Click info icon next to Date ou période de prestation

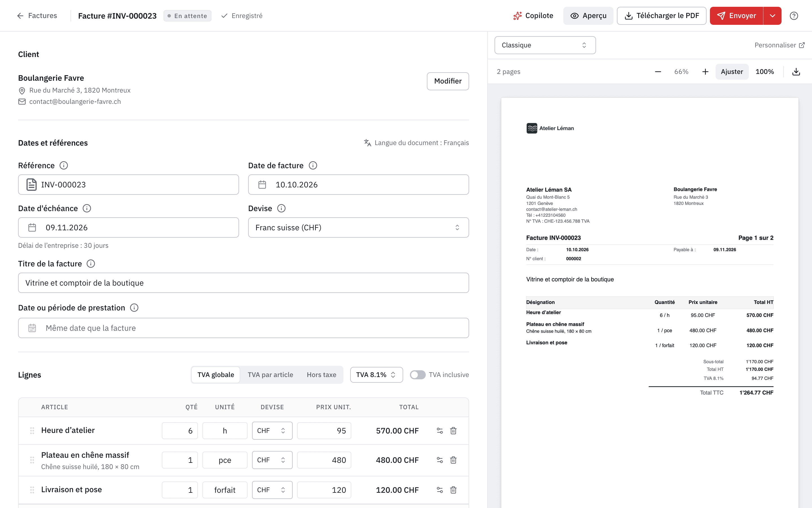click(x=134, y=308)
